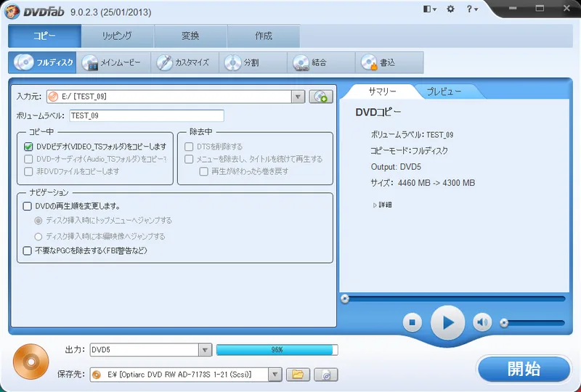
Task: Select the メインムービー main movie mode
Action: pos(113,62)
